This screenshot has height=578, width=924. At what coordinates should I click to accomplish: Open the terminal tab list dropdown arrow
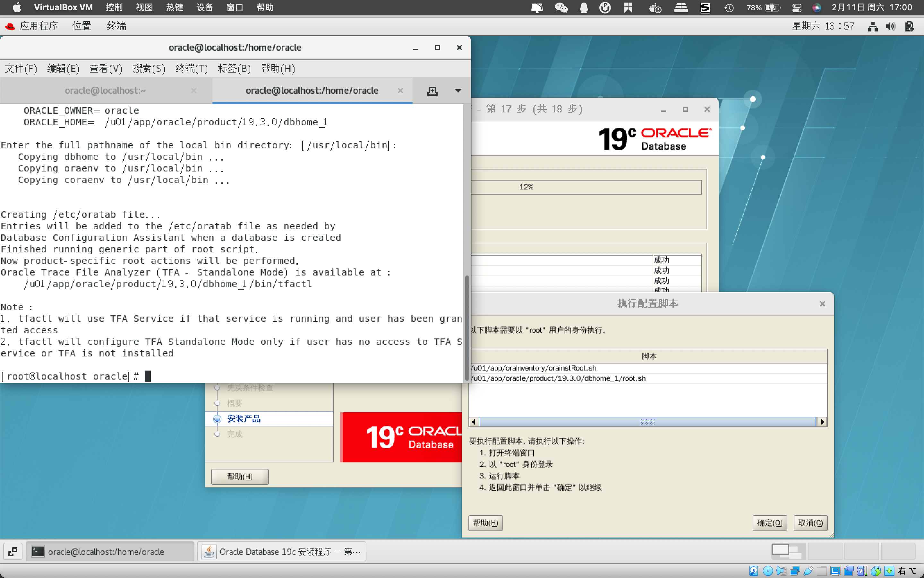(458, 91)
